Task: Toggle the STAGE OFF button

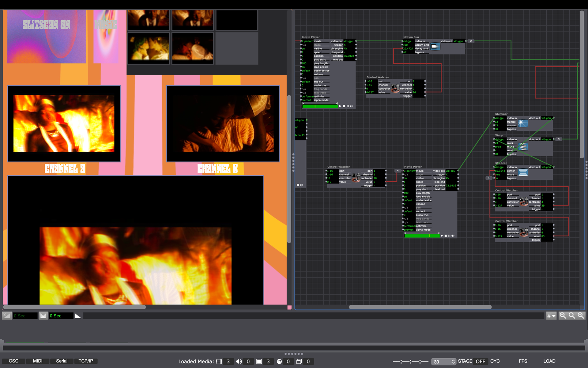Action: pos(480,361)
